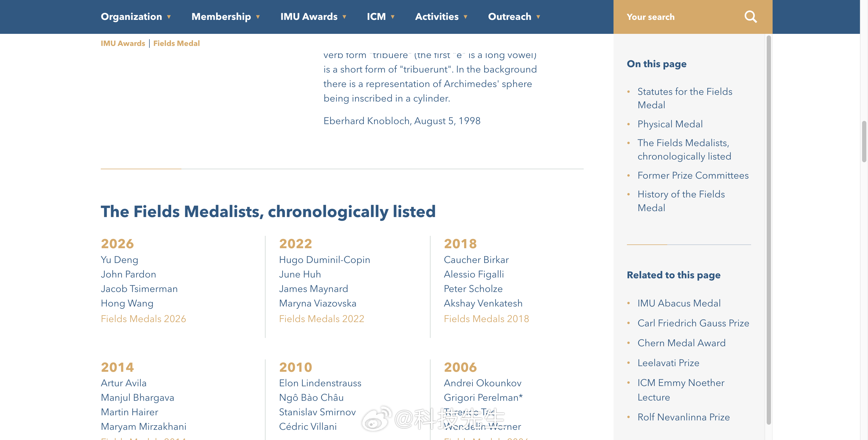Open the ICM dropdown arrow

coord(393,17)
